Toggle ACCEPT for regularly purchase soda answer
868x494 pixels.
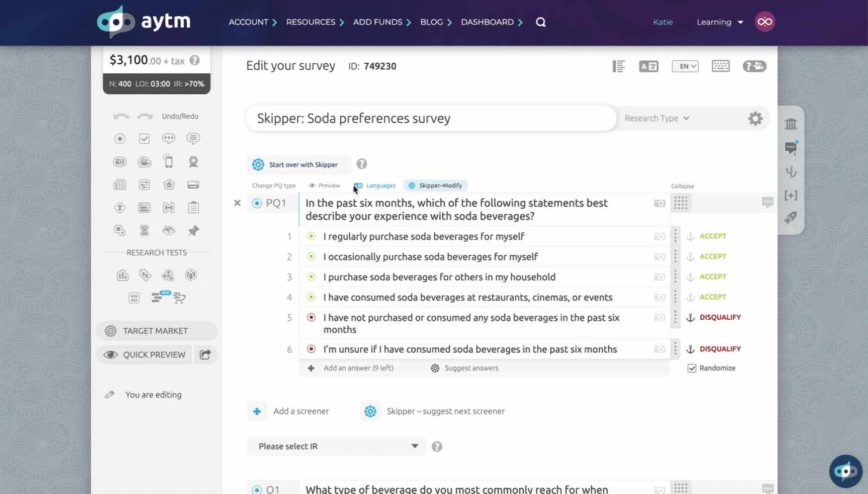(x=713, y=236)
